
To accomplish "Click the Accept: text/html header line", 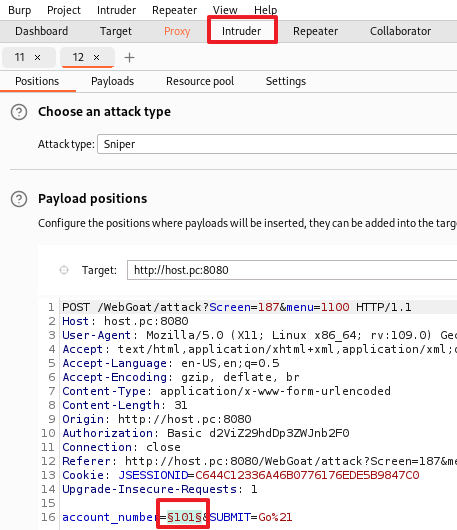I will click(x=260, y=349).
